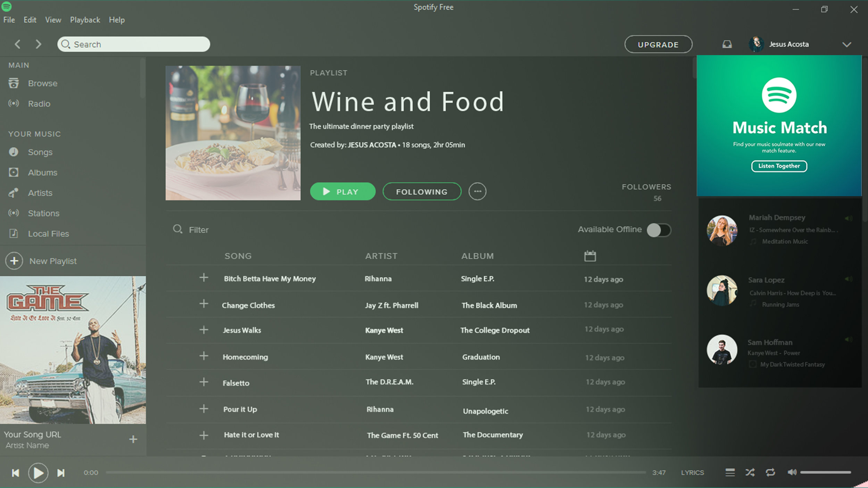Click the repeat icon in playback bar
This screenshot has height=488, width=868.
(x=770, y=472)
